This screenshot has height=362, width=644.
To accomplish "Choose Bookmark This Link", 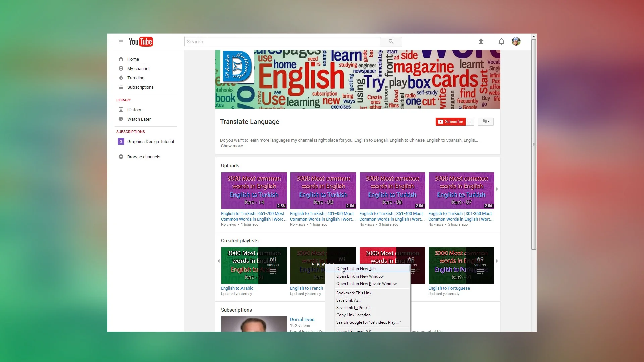I will click(368, 293).
